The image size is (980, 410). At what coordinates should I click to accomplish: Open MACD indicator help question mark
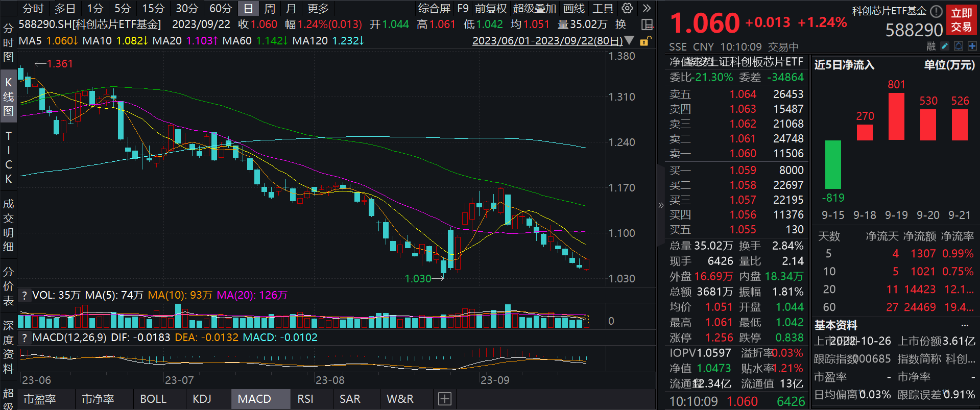24,337
